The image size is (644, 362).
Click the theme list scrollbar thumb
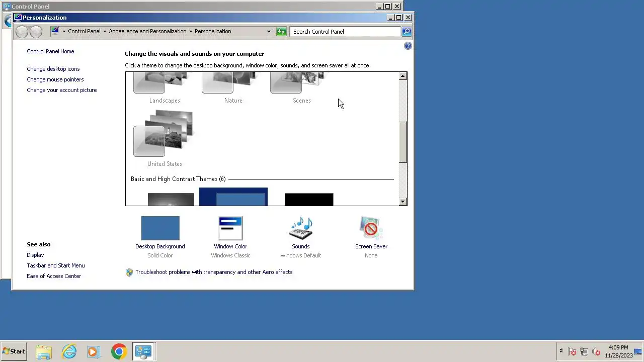click(x=403, y=142)
